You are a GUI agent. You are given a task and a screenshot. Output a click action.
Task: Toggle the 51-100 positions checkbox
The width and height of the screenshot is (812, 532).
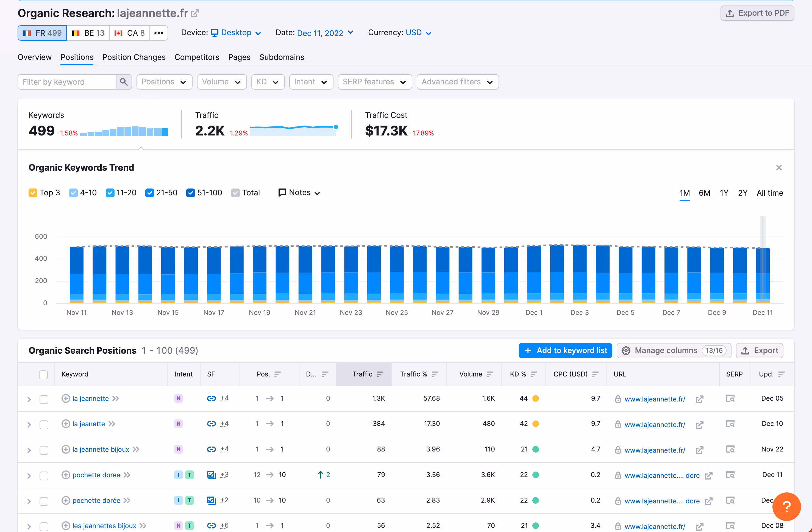pos(190,193)
